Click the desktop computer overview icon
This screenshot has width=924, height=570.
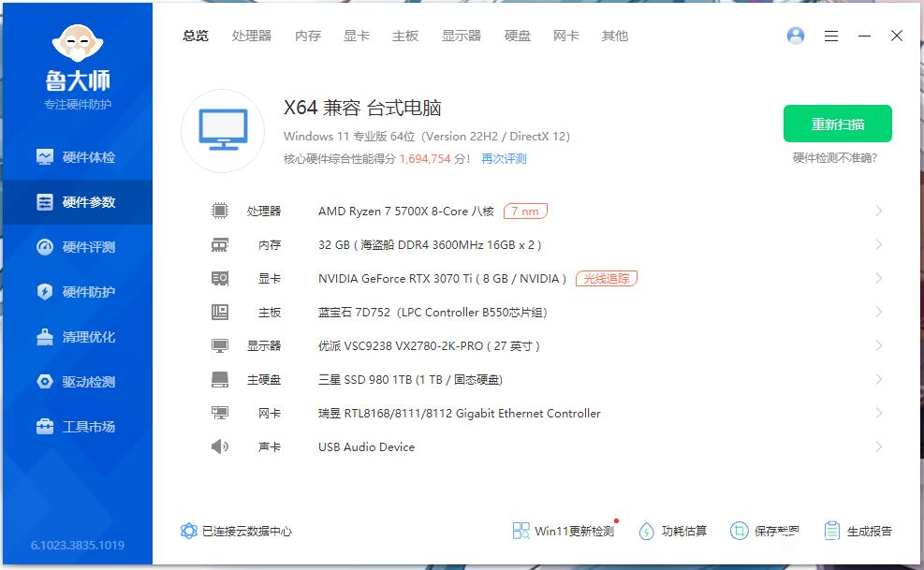tap(223, 130)
